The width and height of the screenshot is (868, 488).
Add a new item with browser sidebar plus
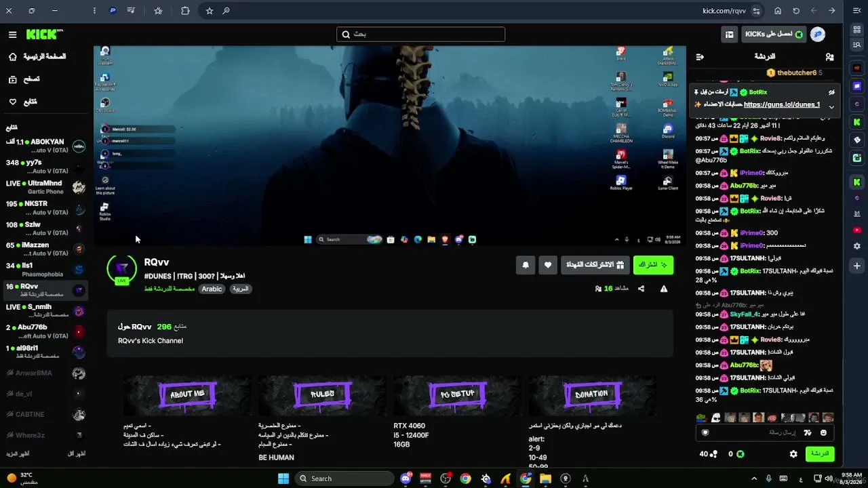pyautogui.click(x=857, y=266)
